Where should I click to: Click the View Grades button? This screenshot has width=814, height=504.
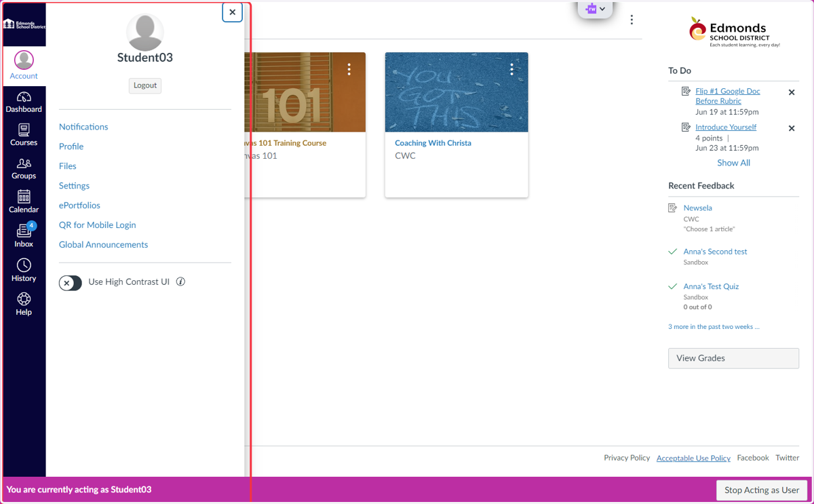tap(733, 358)
